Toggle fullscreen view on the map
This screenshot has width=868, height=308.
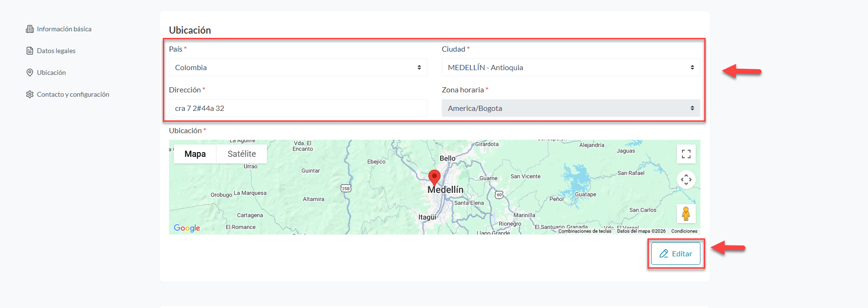[x=686, y=154]
